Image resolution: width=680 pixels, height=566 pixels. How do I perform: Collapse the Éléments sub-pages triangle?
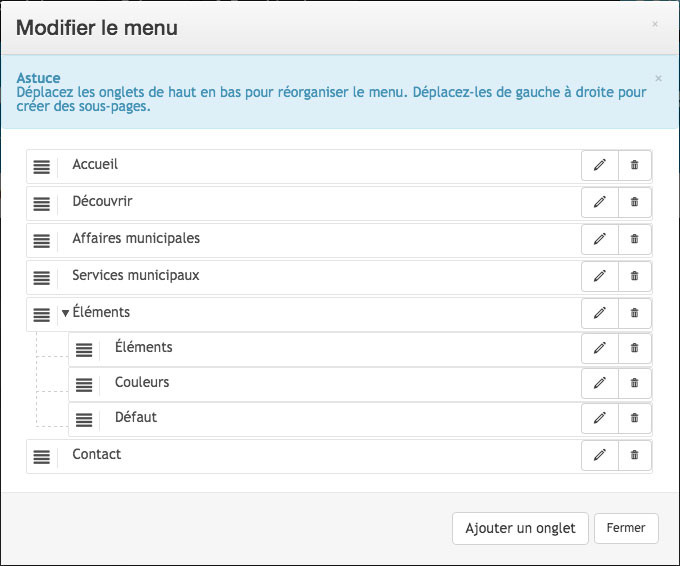[x=65, y=313]
